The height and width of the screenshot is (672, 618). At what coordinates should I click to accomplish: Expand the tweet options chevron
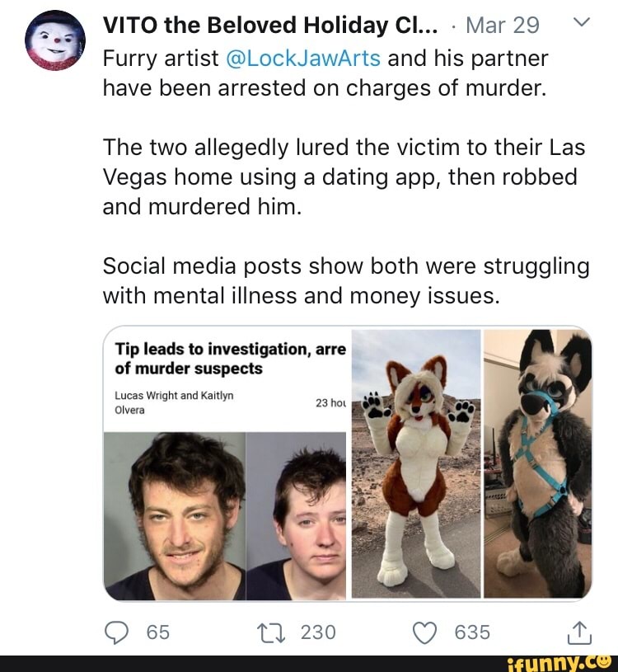pos(582,22)
